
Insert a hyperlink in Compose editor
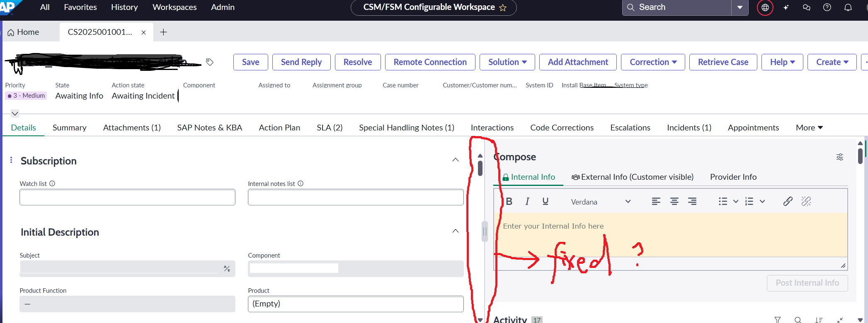click(x=788, y=201)
